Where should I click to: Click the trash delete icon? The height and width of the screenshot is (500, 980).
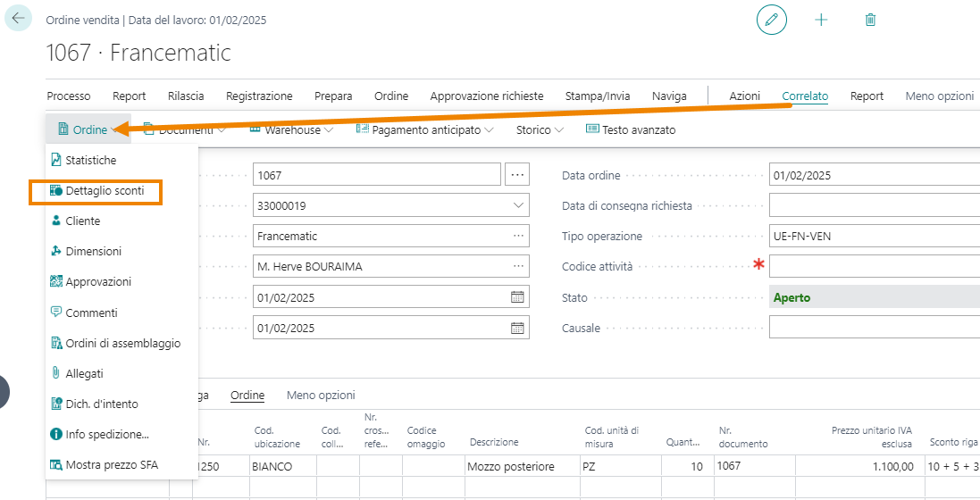tap(870, 20)
